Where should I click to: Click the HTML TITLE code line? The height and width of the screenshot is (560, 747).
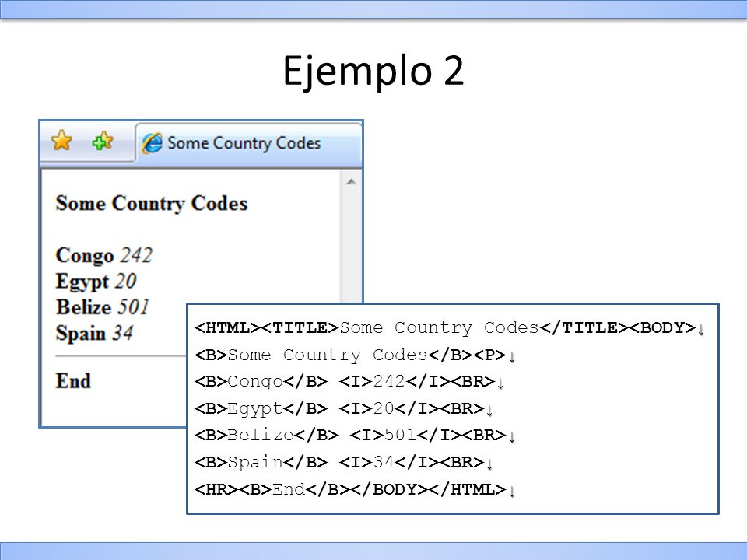pos(449,327)
